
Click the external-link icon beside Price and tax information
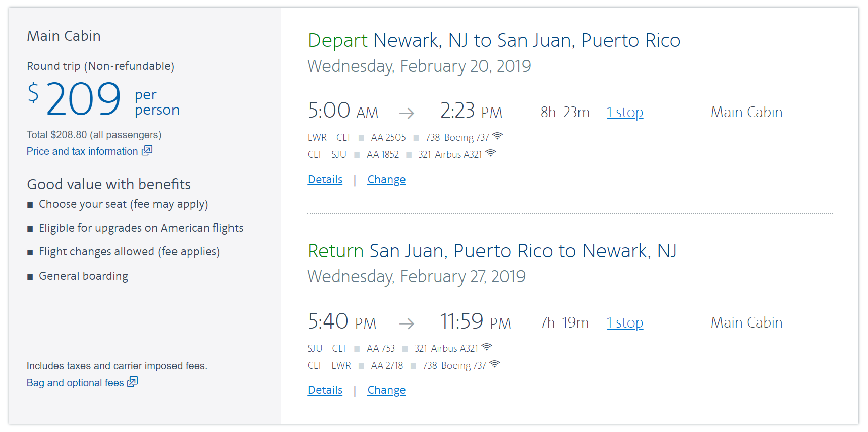tap(147, 151)
